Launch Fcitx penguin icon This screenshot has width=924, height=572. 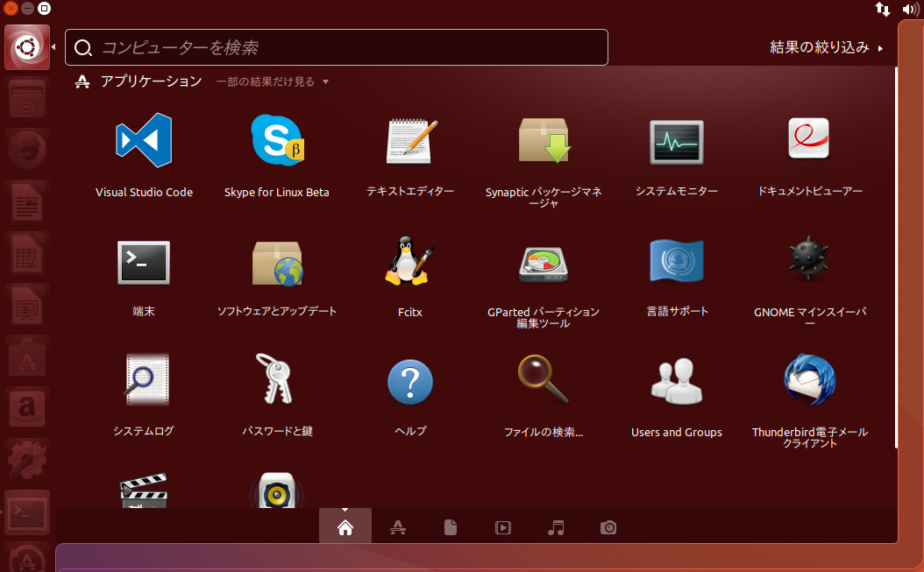[410, 262]
